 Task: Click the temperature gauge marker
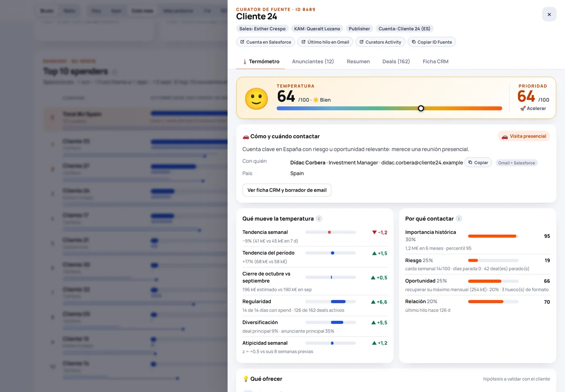421,108
